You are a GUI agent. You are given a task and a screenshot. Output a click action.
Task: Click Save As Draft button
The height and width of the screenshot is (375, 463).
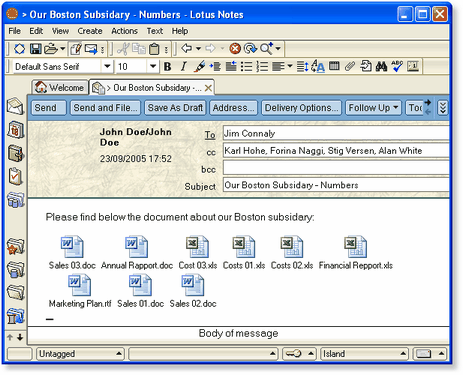(x=175, y=108)
